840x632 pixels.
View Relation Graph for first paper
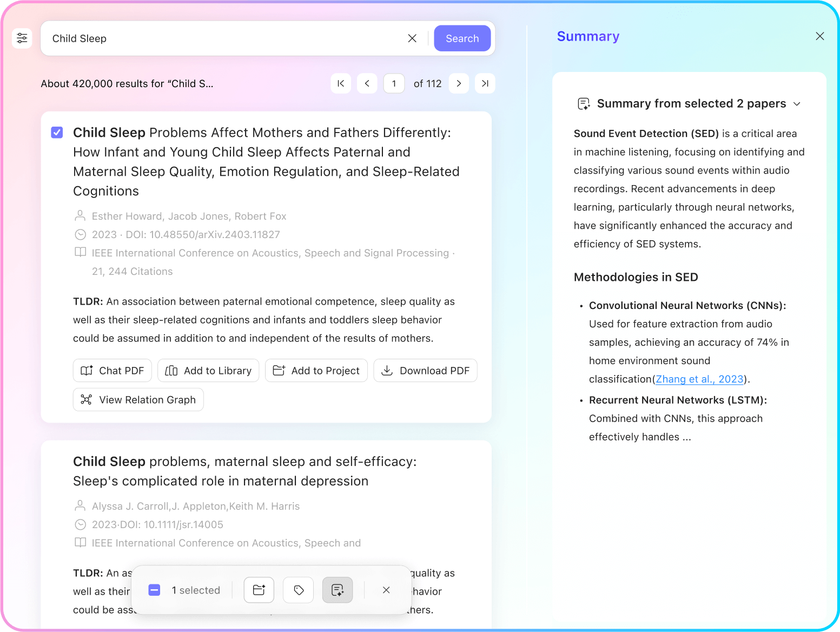click(x=138, y=400)
